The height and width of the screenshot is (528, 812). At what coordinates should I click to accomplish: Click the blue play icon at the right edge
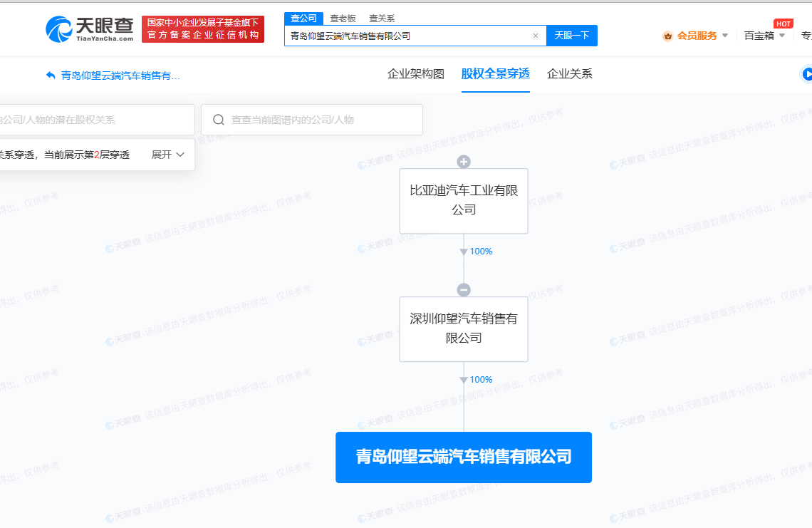[x=807, y=74]
